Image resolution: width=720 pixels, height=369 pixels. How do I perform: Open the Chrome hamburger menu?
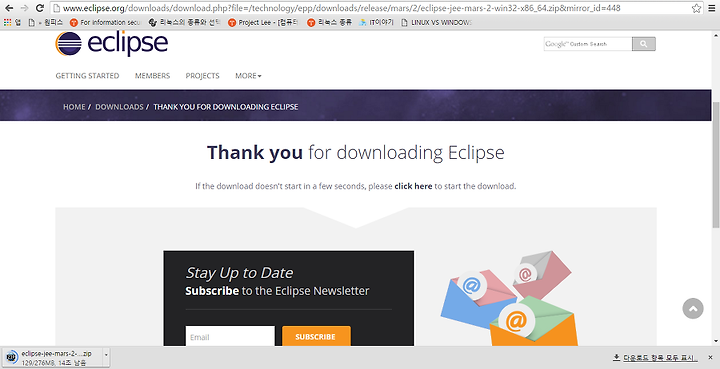(x=712, y=8)
